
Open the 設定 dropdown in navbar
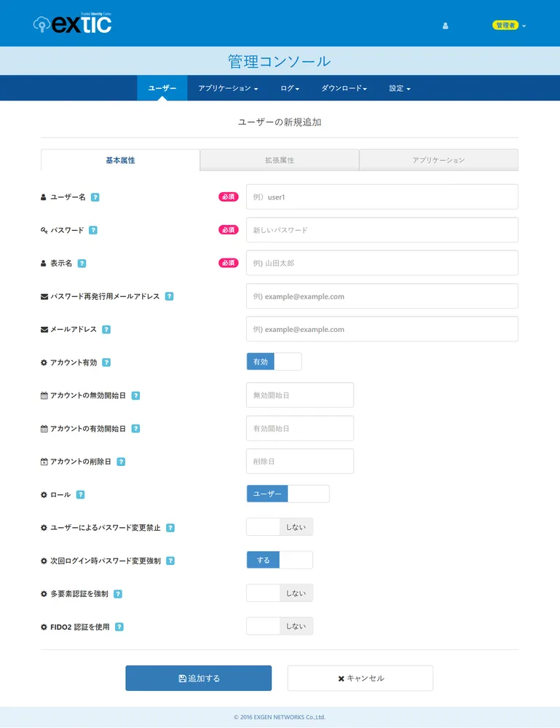point(400,88)
